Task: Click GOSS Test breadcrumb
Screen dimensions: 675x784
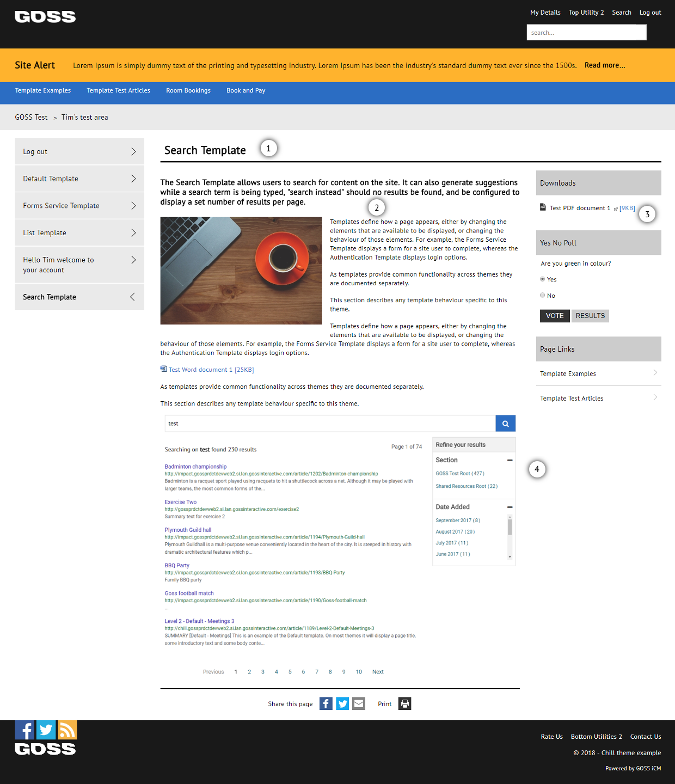Action: (31, 117)
